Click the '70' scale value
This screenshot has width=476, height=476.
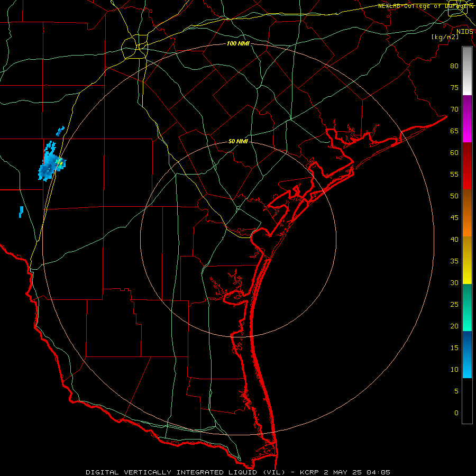[454, 109]
